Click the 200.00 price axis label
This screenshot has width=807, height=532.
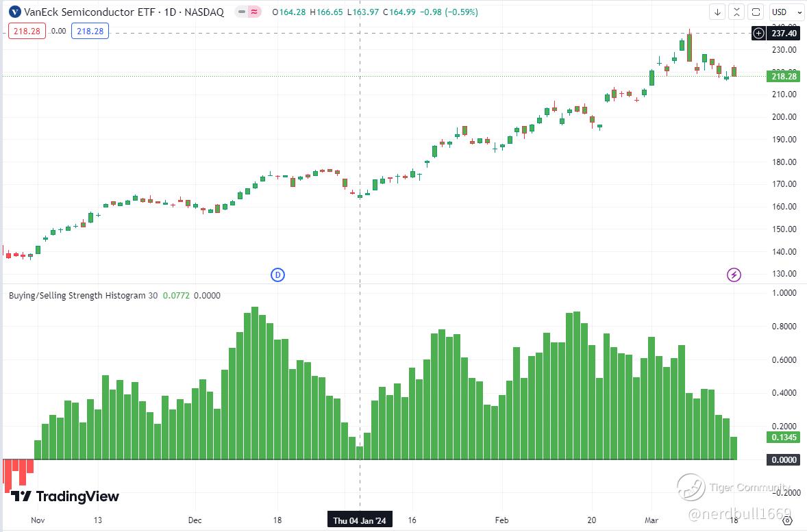[784, 117]
